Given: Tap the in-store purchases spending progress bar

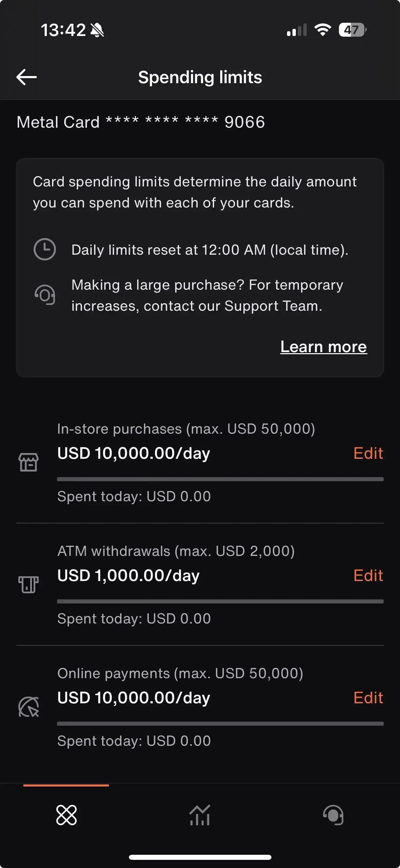Looking at the screenshot, I should pyautogui.click(x=220, y=479).
